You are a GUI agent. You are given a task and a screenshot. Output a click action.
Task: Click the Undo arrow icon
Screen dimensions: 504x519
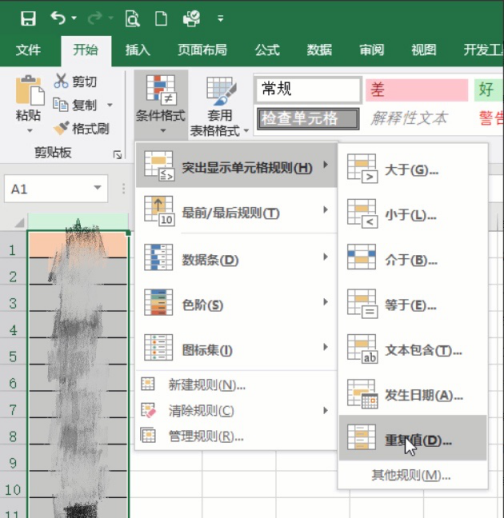[x=58, y=18]
